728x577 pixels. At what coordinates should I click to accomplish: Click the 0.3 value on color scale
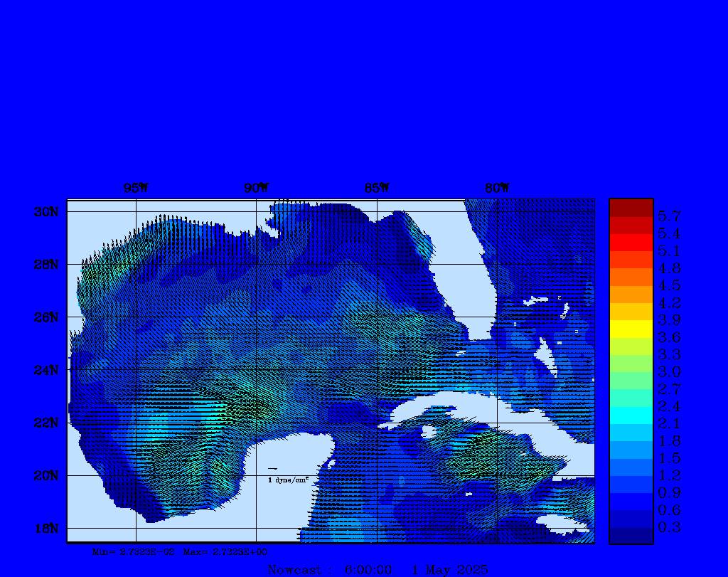(x=669, y=527)
